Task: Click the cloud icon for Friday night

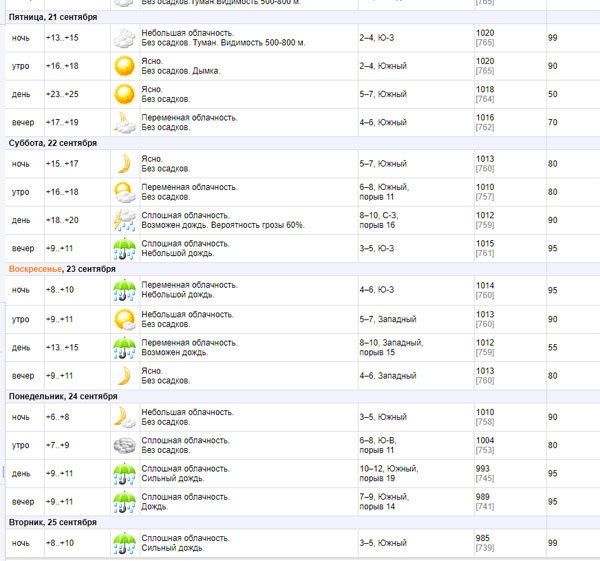Action: click(x=124, y=38)
